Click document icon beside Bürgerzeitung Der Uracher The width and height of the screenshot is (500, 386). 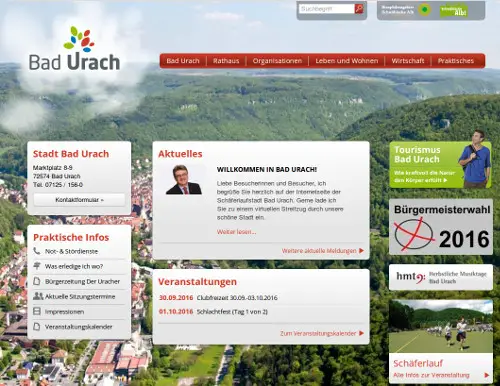coord(37,281)
